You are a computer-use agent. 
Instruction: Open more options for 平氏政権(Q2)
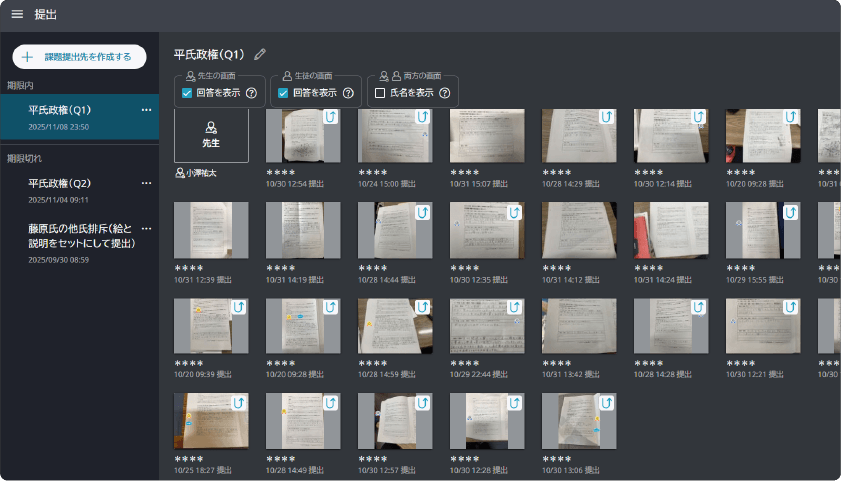146,183
